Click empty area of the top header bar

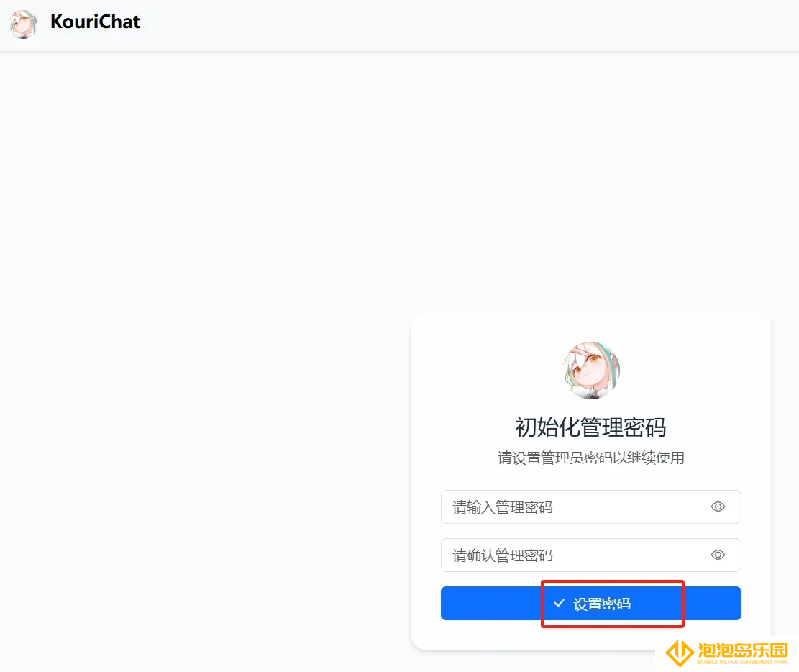(459, 24)
